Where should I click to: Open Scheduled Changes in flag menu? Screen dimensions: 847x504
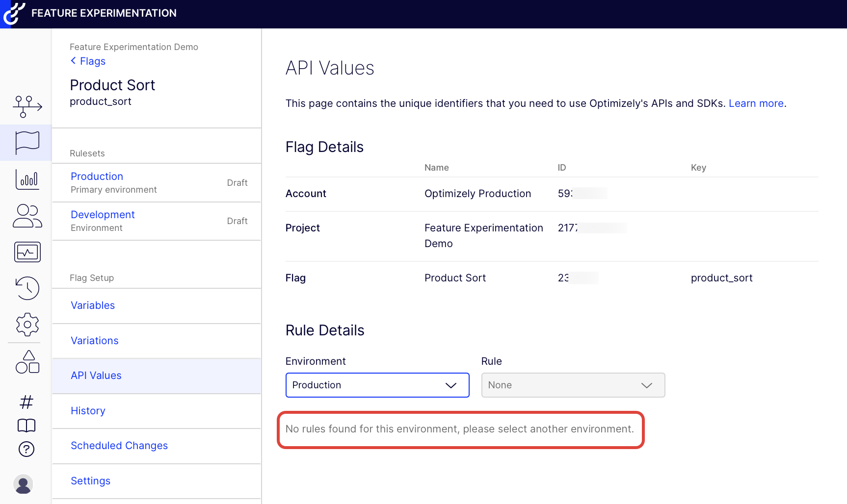coord(119,446)
